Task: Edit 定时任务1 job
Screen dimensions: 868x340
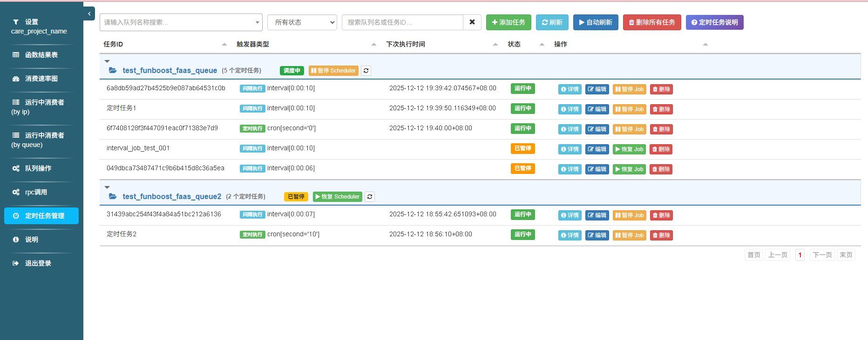Action: click(597, 109)
